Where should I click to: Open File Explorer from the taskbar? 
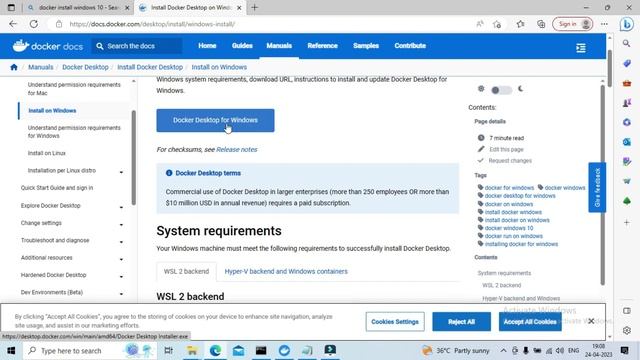tap(192, 351)
